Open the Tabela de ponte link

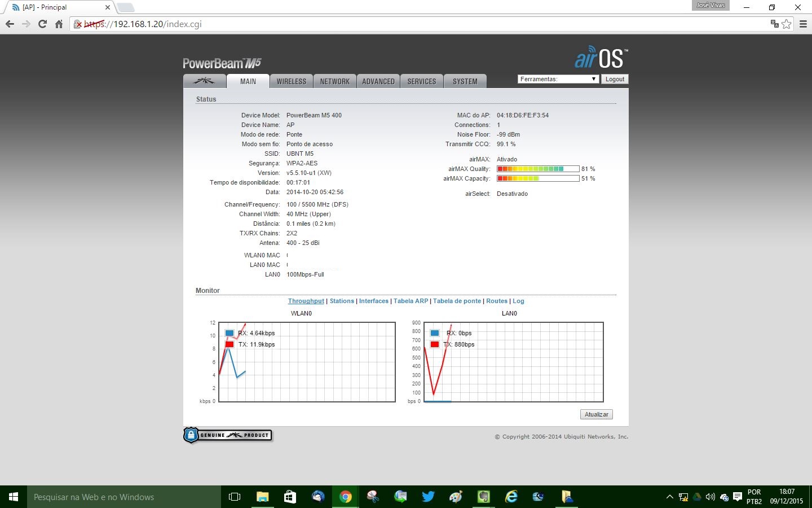pyautogui.click(x=457, y=301)
